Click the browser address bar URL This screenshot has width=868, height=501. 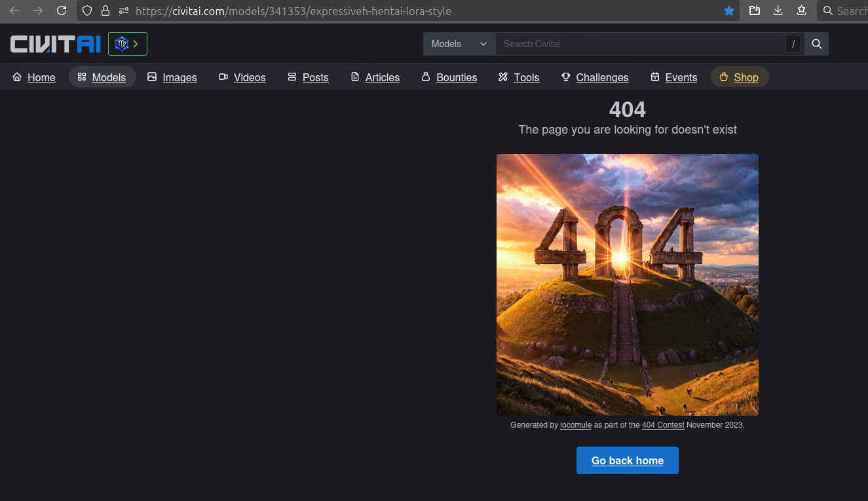(x=293, y=11)
